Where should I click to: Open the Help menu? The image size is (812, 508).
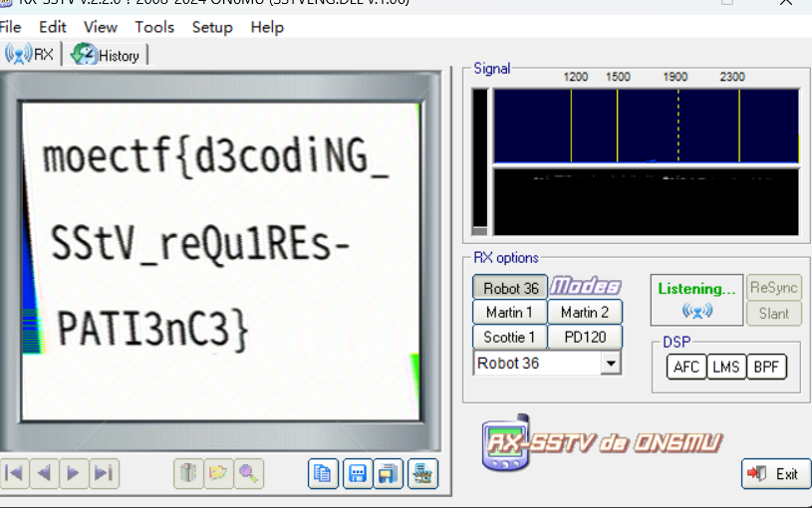[x=267, y=27]
